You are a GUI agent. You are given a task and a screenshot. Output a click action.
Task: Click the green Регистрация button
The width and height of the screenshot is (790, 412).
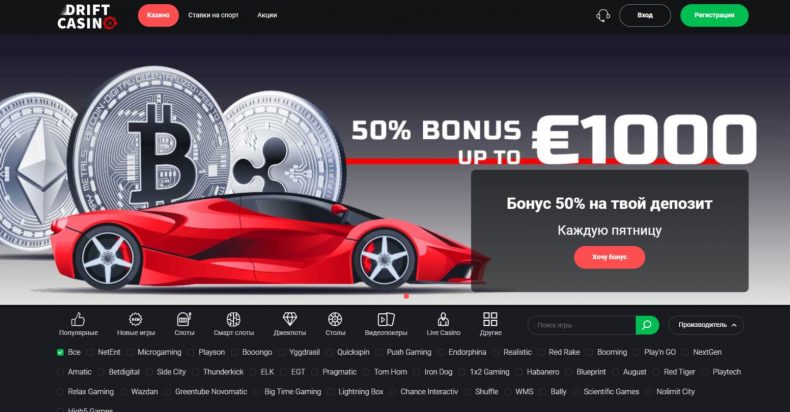pos(714,16)
